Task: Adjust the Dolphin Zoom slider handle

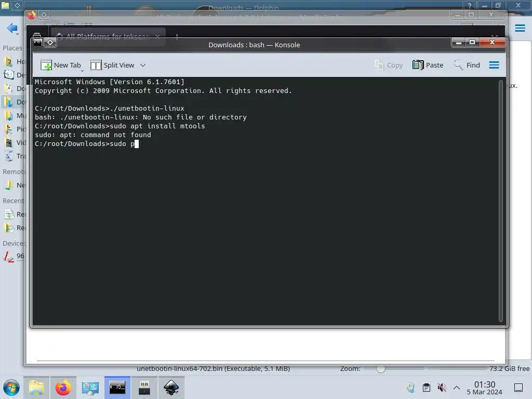Action: (381, 369)
